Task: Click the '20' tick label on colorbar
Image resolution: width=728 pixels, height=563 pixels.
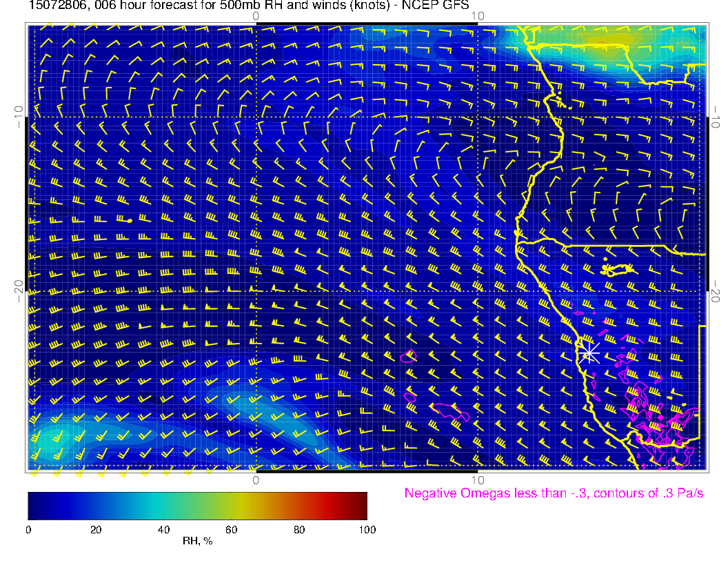Action: pyautogui.click(x=96, y=530)
